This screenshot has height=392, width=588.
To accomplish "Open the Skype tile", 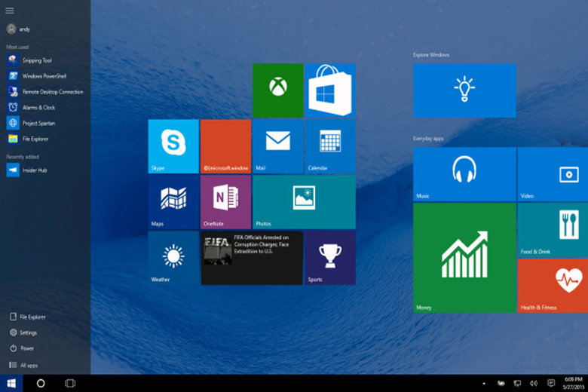I will pos(173,146).
